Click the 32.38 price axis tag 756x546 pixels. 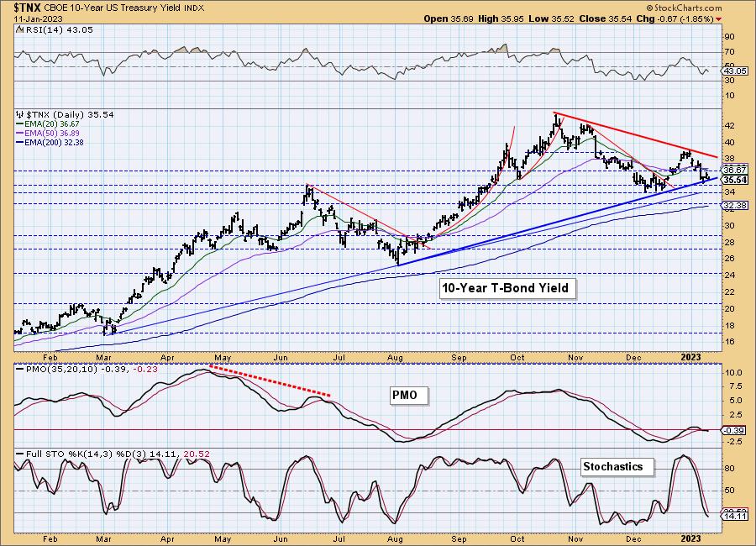736,206
